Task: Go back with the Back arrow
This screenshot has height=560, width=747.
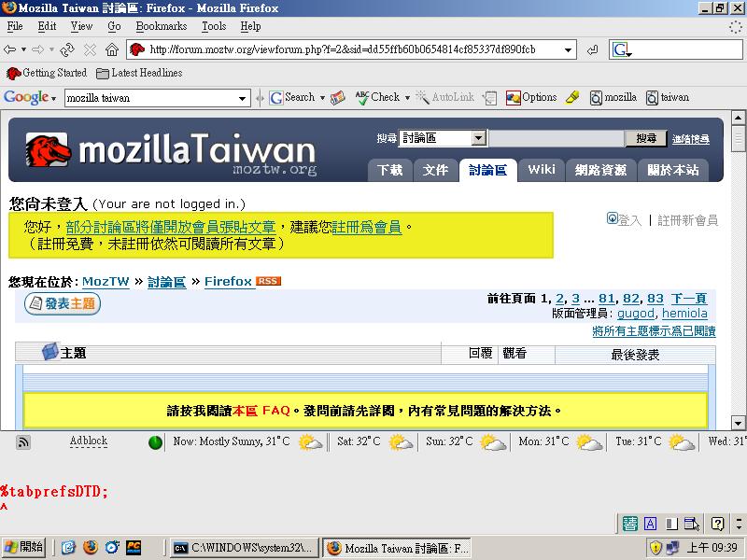Action: point(9,49)
